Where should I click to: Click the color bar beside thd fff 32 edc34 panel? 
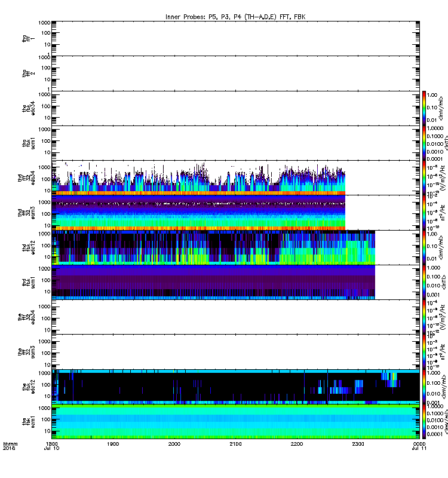pyautogui.click(x=424, y=177)
